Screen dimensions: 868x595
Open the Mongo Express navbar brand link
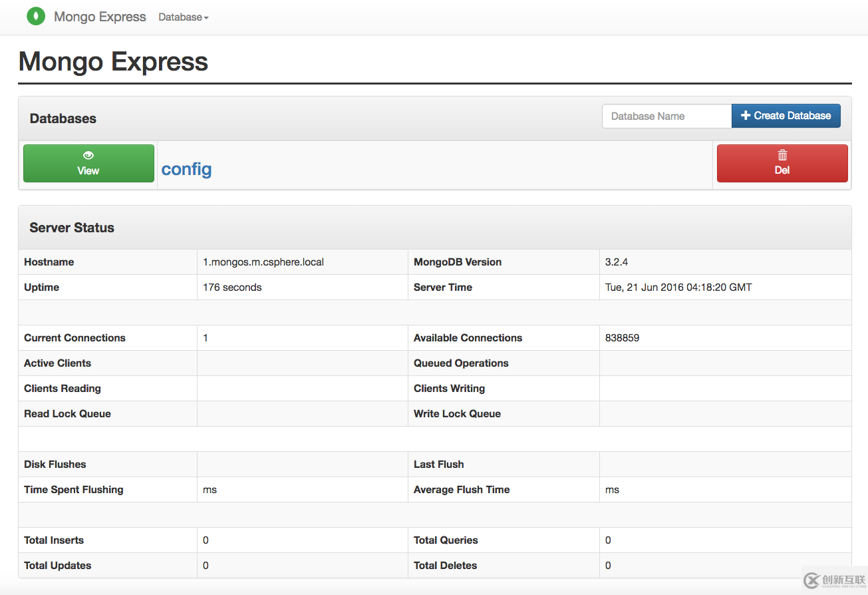[100, 17]
